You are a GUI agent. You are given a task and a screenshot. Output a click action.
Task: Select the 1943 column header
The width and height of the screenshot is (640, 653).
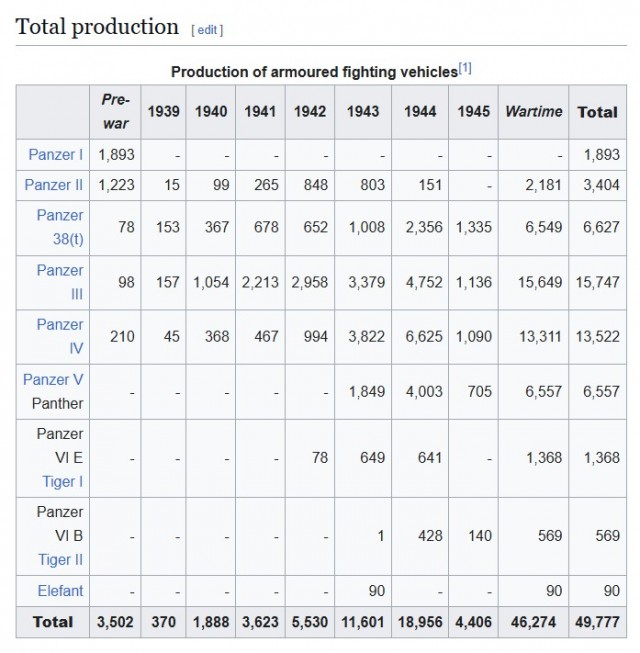pyautogui.click(x=363, y=112)
